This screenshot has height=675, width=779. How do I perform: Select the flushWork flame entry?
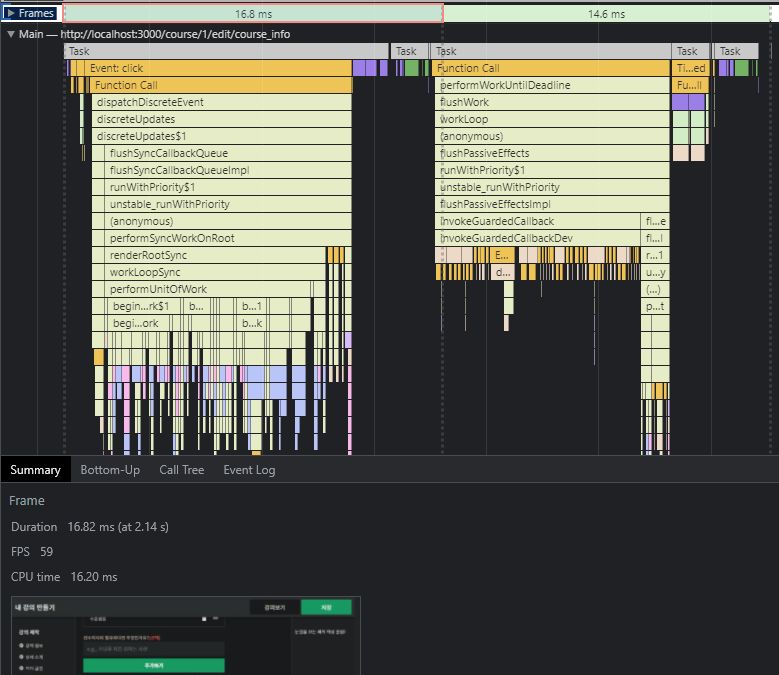(552, 102)
